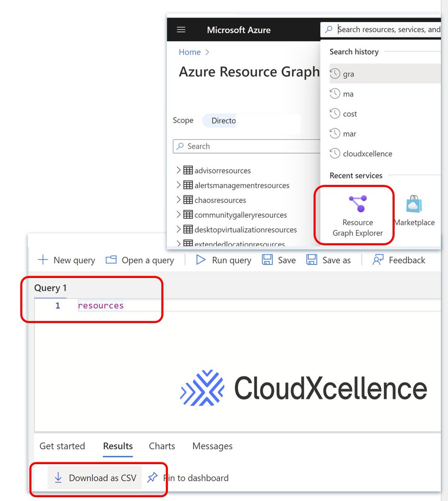Click New query label

coord(74,260)
